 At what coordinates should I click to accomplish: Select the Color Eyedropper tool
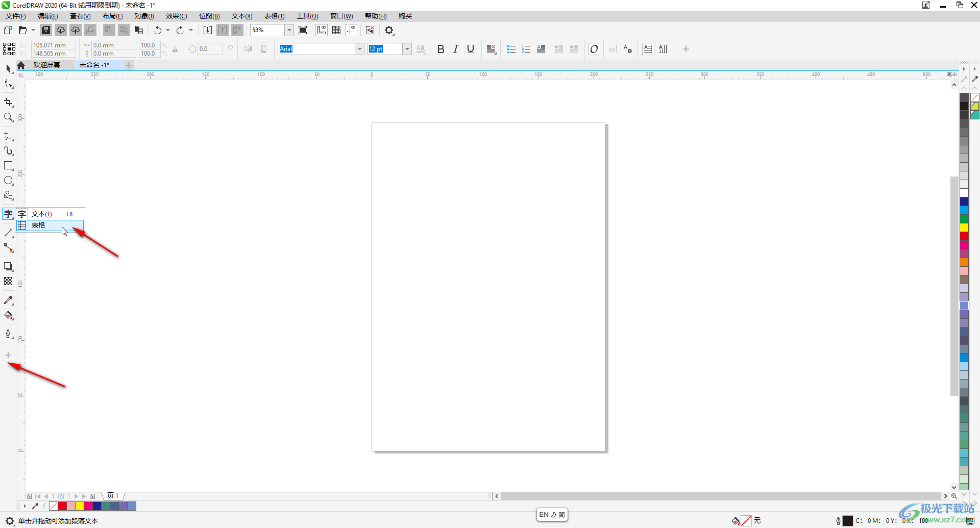(x=8, y=300)
